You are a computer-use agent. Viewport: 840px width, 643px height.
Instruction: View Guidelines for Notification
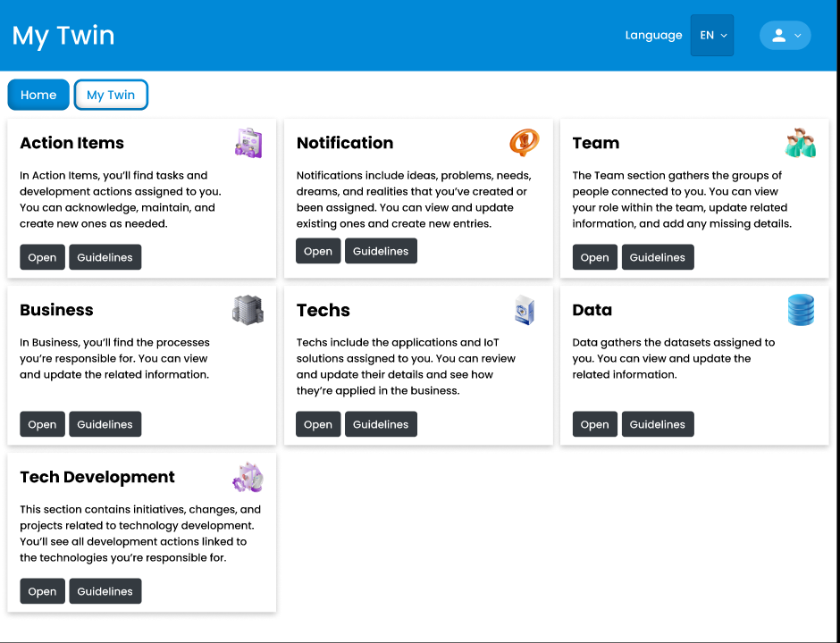(381, 251)
